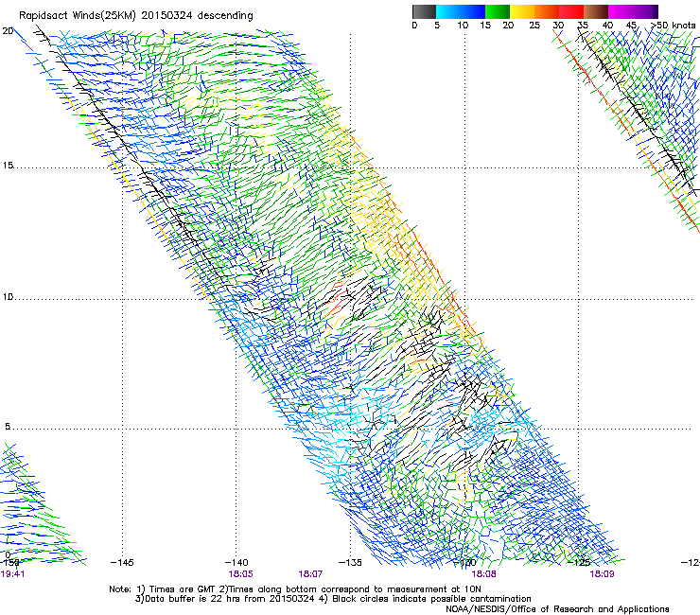The width and height of the screenshot is (700, 615).
Task: Select the orange 25-30 knots legend segment
Action: (x=547, y=11)
